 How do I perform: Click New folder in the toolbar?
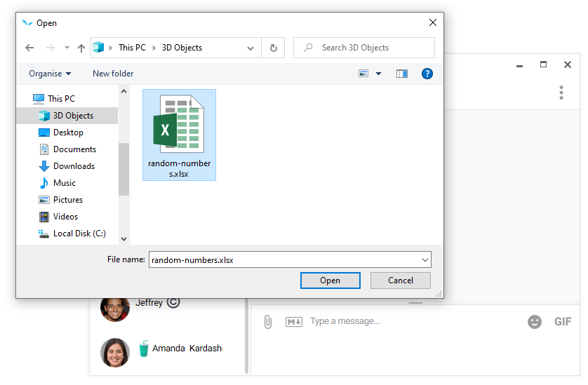pyautogui.click(x=113, y=74)
